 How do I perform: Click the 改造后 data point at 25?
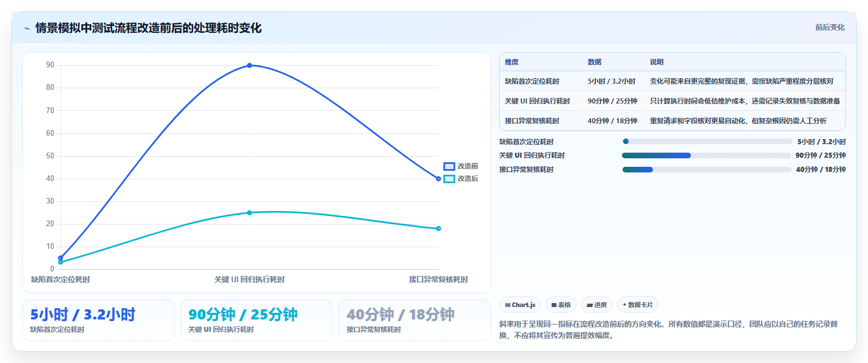[250, 213]
